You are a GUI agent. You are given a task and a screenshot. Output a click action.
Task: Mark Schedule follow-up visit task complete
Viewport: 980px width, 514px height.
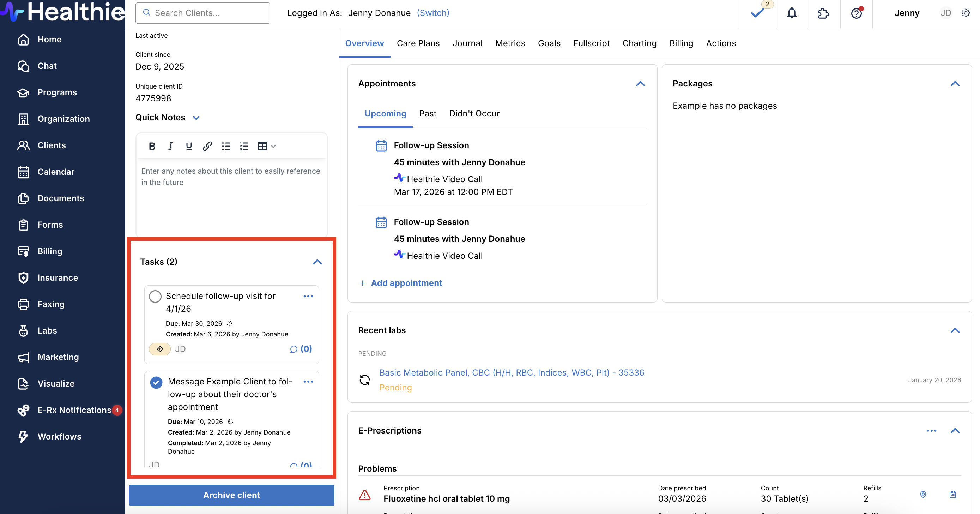pos(155,296)
